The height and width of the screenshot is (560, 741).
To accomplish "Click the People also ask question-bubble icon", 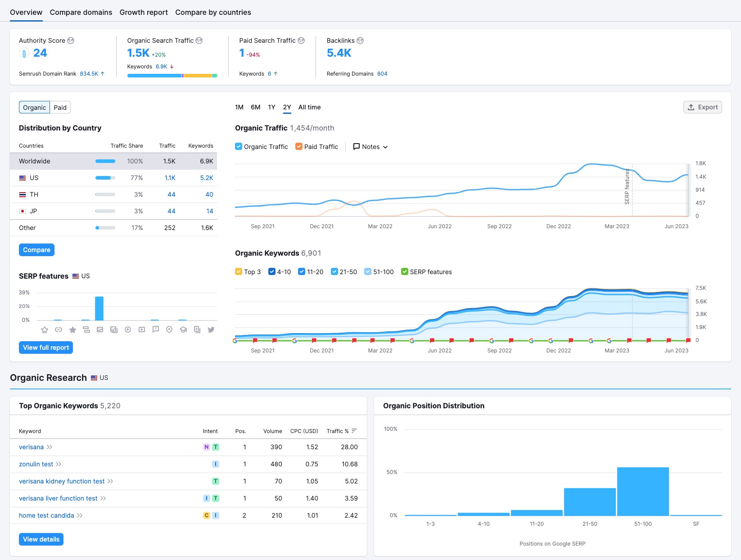I will click(156, 330).
